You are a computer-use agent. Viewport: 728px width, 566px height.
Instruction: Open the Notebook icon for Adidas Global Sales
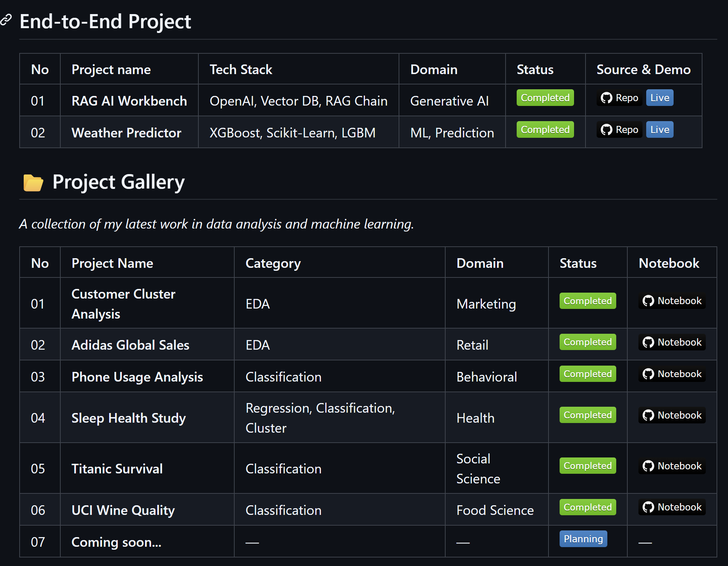pos(648,342)
